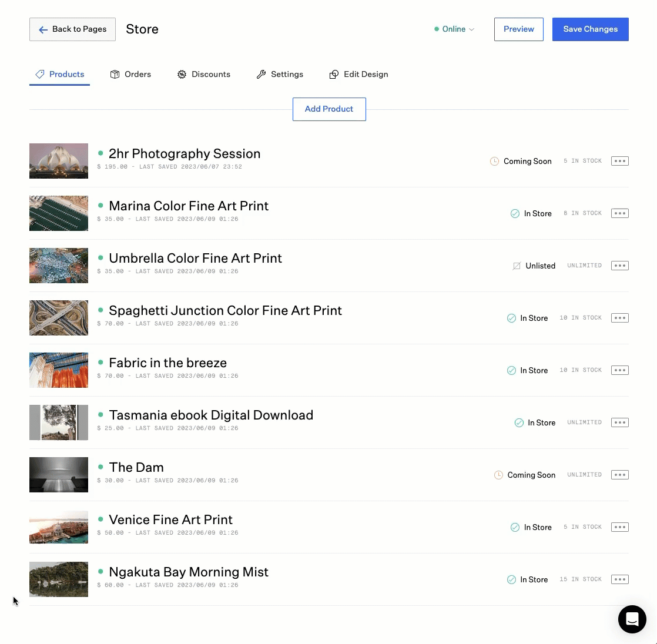This screenshot has width=657, height=644.
Task: Open Coming Soon status menu for The Dam
Action: (x=525, y=475)
